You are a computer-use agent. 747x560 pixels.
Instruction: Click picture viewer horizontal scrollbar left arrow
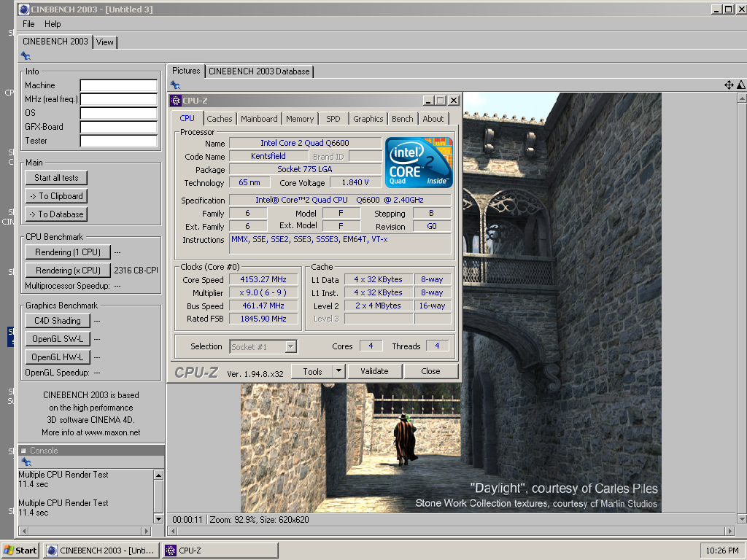[174, 531]
